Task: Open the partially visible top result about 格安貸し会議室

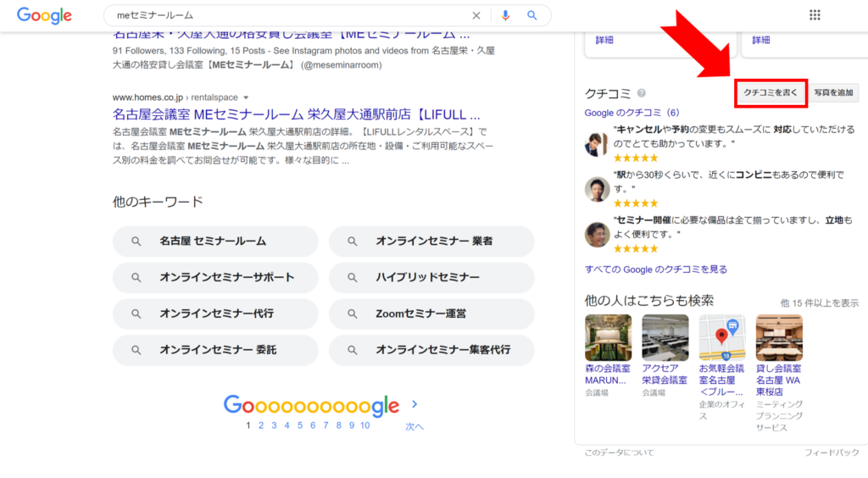Action: pos(292,36)
